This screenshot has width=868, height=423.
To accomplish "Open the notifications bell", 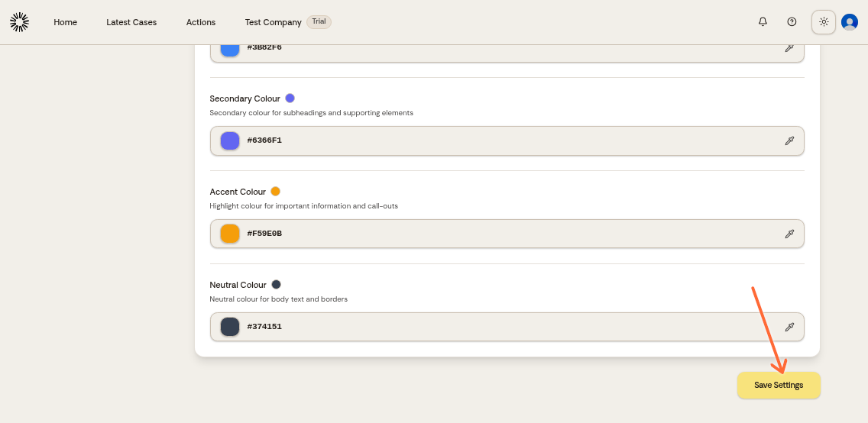I will [763, 22].
